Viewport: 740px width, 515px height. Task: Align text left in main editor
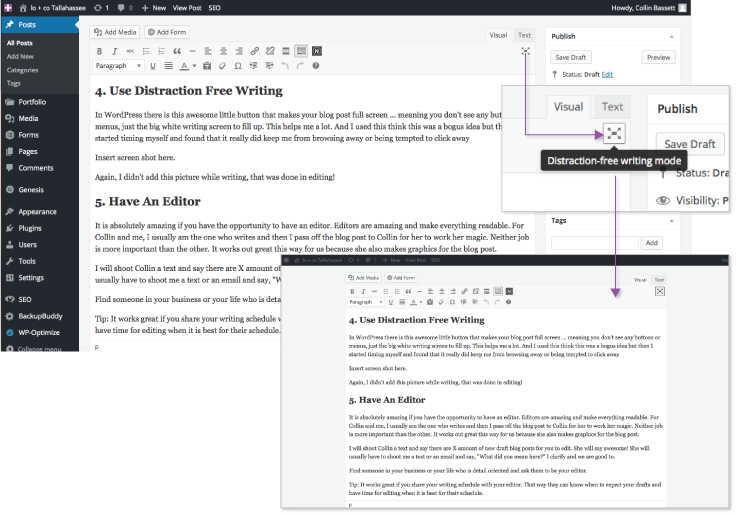[x=208, y=51]
